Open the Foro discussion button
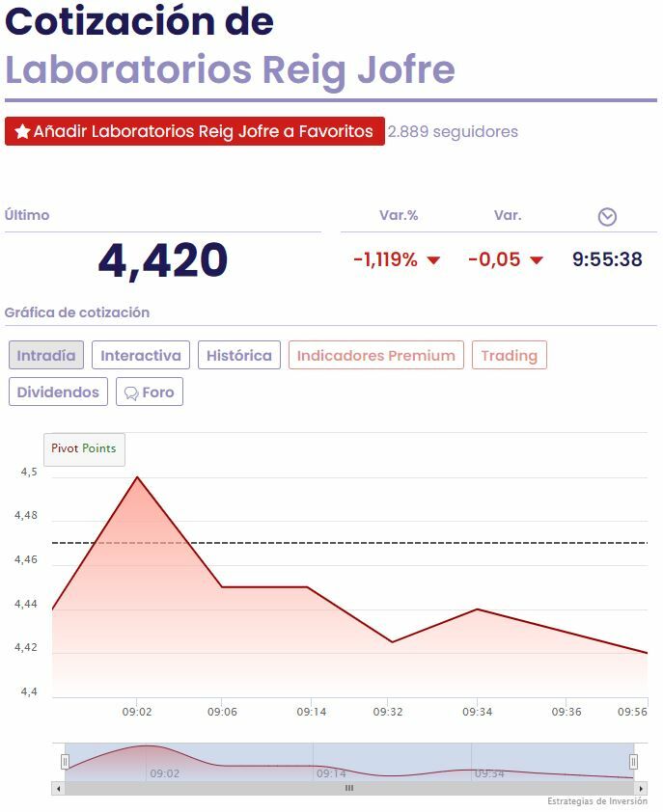Screen dimensions: 663x812 [x=150, y=392]
